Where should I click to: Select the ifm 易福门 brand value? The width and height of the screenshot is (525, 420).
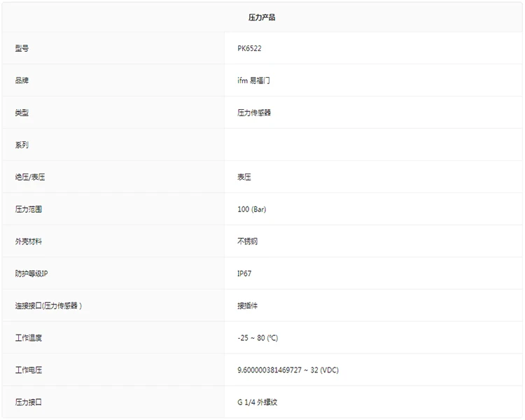(x=253, y=80)
